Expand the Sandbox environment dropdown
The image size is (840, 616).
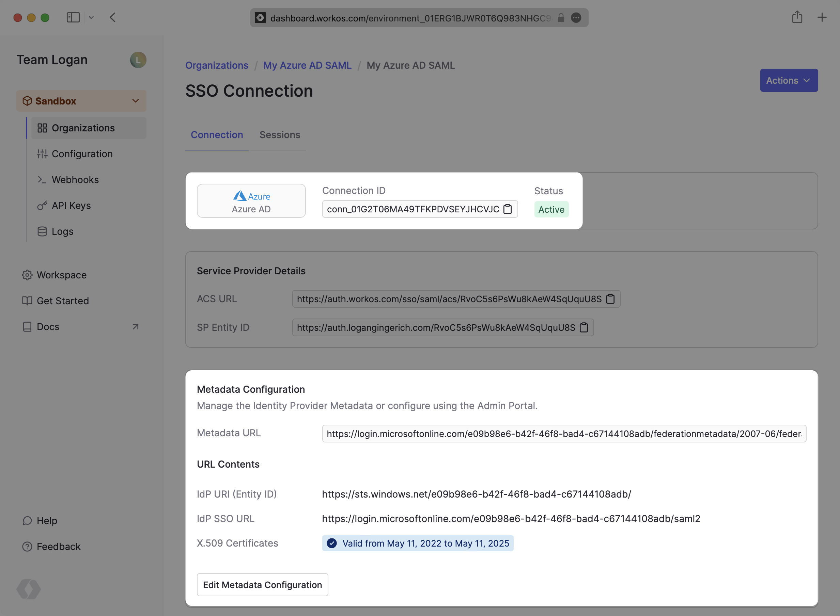tap(81, 101)
